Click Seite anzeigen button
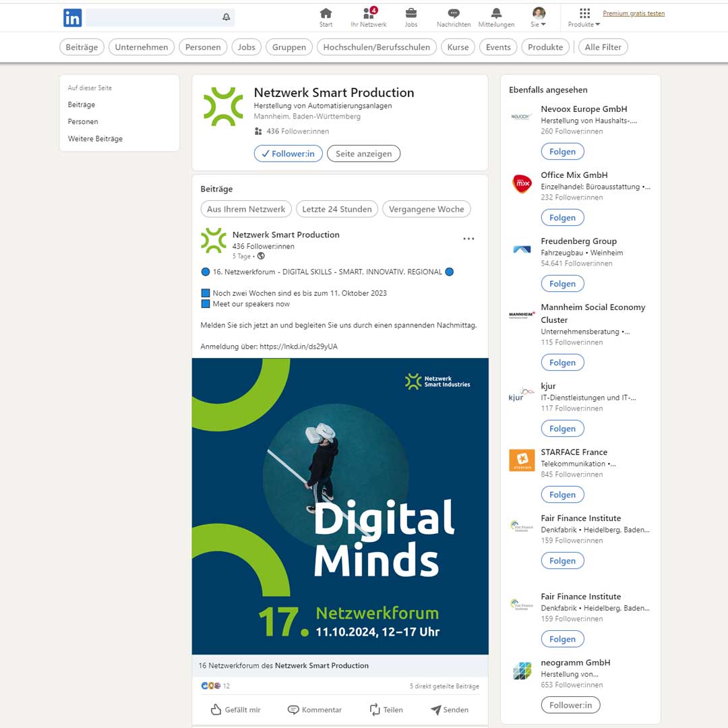 click(x=363, y=154)
